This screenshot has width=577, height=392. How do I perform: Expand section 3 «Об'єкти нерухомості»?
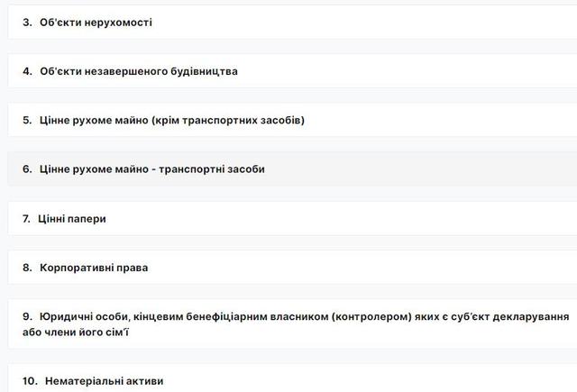96,22
